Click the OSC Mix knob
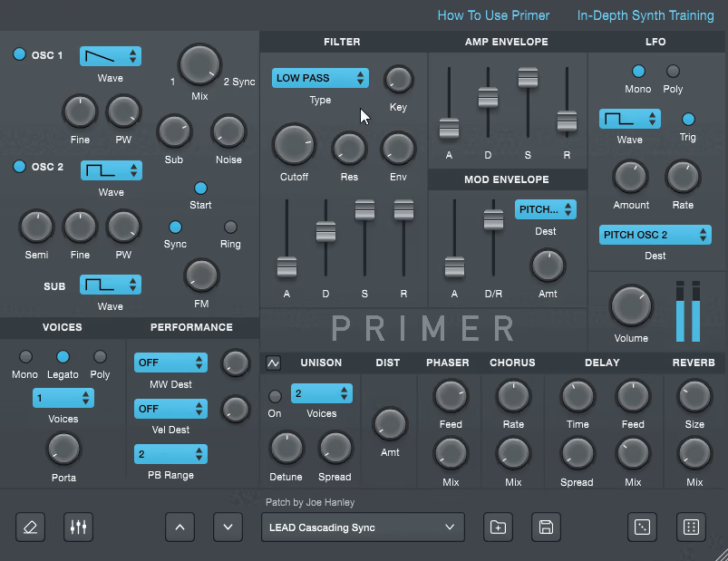This screenshot has width=728, height=561. click(199, 65)
